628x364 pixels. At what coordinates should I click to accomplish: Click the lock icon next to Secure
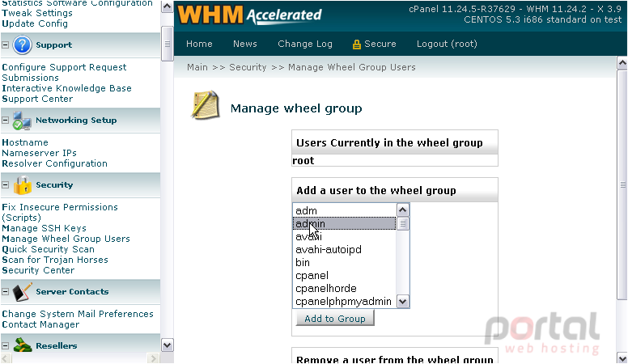tap(356, 44)
